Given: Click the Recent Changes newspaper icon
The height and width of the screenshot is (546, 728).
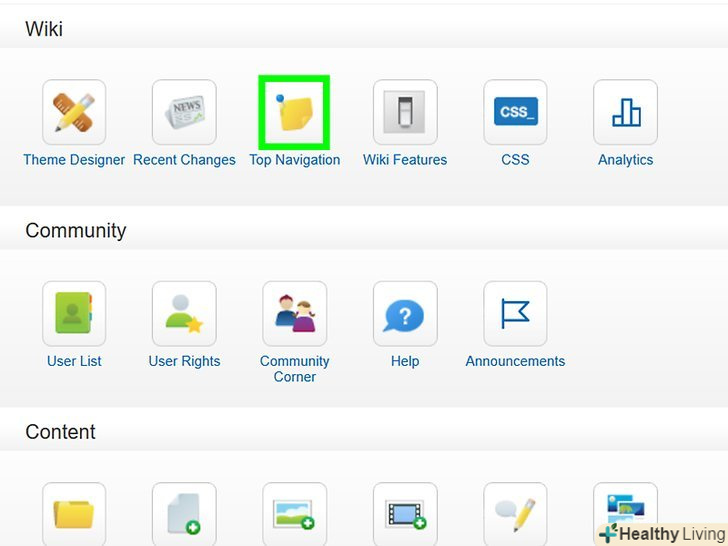Looking at the screenshot, I should [x=184, y=113].
